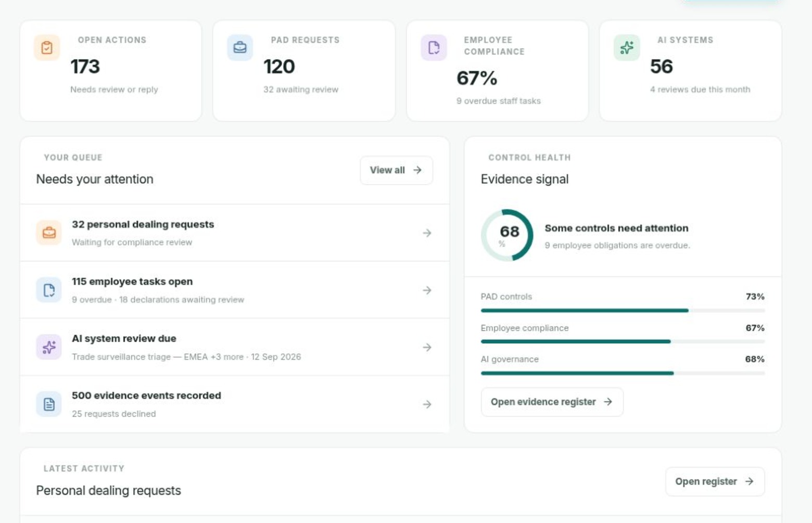Viewport: 812px width, 523px height.
Task: Open arrow for 115 employee tasks open row
Action: [x=427, y=290]
